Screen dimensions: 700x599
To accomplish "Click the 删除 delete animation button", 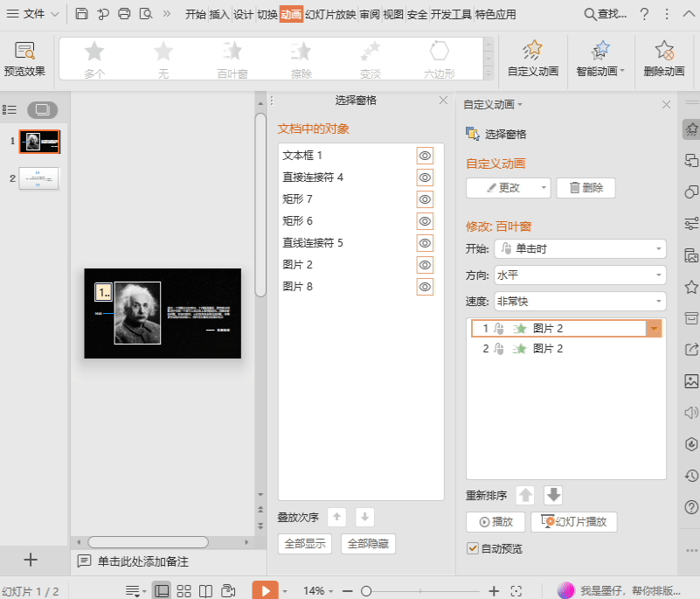I will click(x=586, y=188).
